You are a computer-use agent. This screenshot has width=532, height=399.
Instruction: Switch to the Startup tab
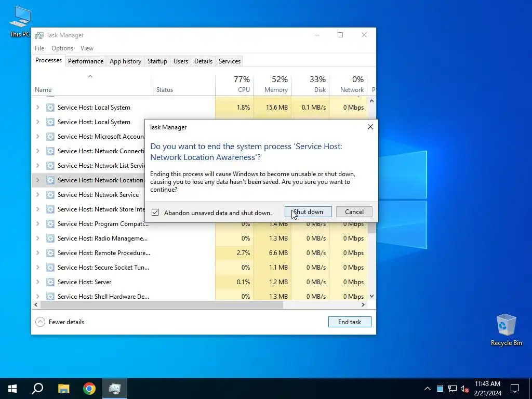pos(157,61)
